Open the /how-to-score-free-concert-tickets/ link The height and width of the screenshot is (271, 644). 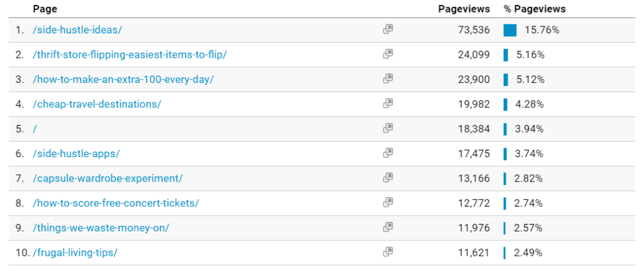point(116,203)
